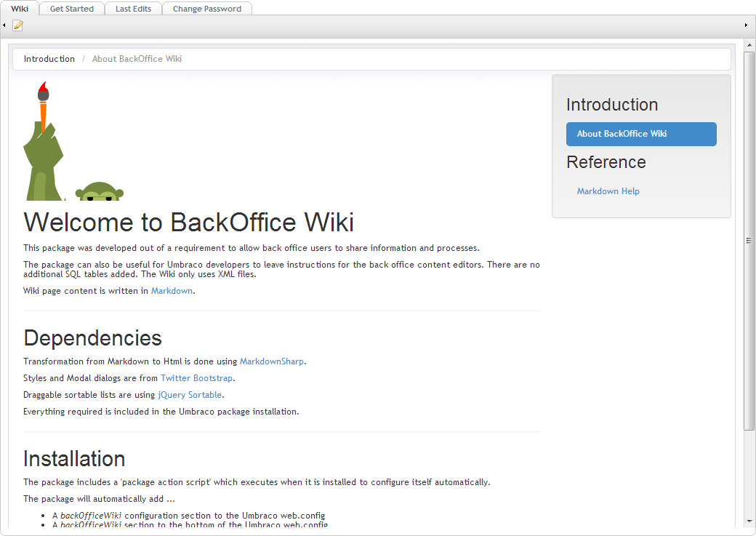Click About BackOffice Wiki breadcrumb text
Viewport: 756px width, 536px height.
click(137, 59)
